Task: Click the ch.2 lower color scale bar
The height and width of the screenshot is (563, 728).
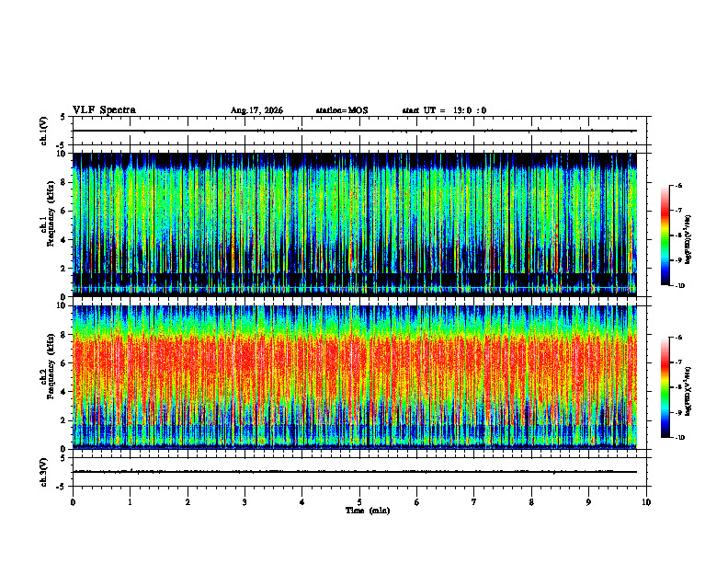Action: 665,387
